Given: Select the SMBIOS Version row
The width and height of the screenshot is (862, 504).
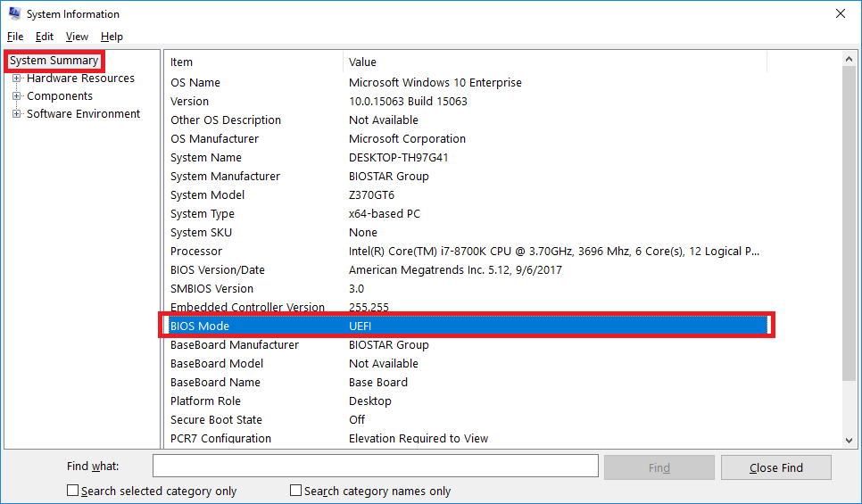Looking at the screenshot, I should click(468, 288).
